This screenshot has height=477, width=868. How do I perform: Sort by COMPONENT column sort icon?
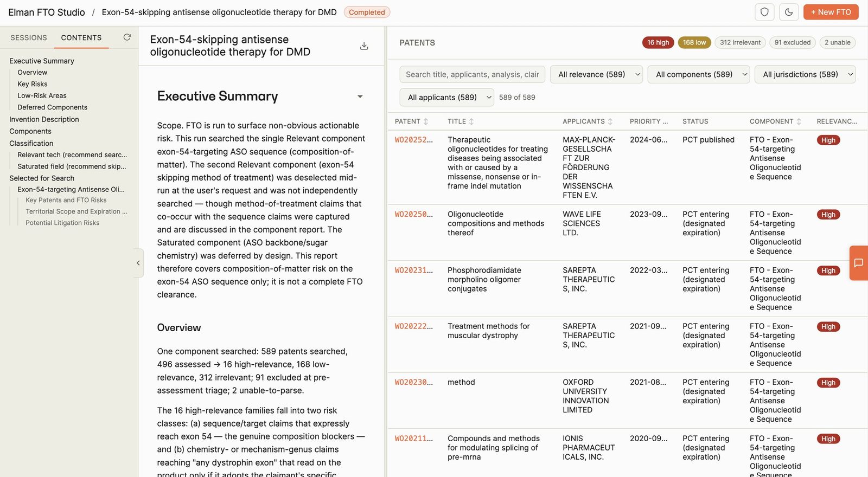click(799, 121)
